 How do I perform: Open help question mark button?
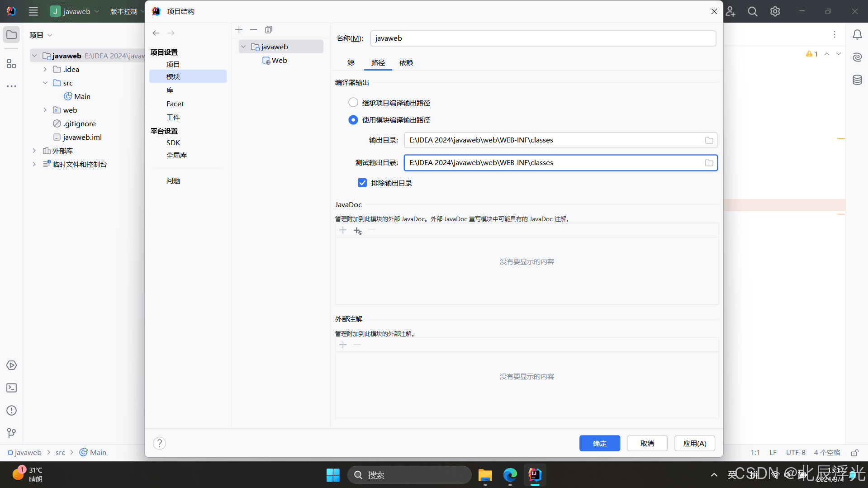click(159, 443)
